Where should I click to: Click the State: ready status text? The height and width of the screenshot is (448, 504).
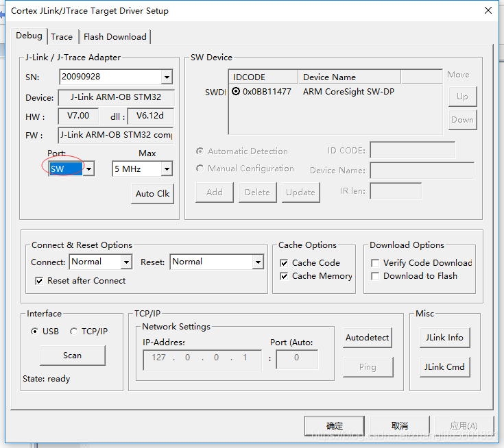coord(47,379)
